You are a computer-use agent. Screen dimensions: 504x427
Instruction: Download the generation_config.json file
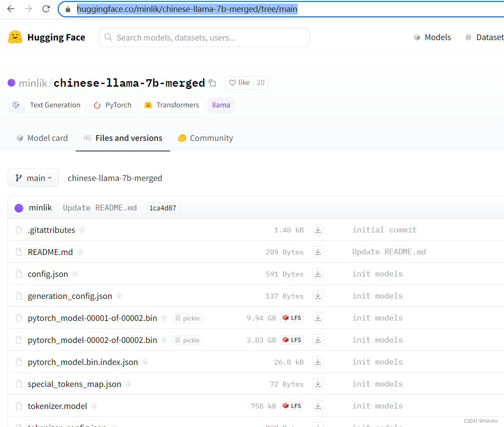318,296
